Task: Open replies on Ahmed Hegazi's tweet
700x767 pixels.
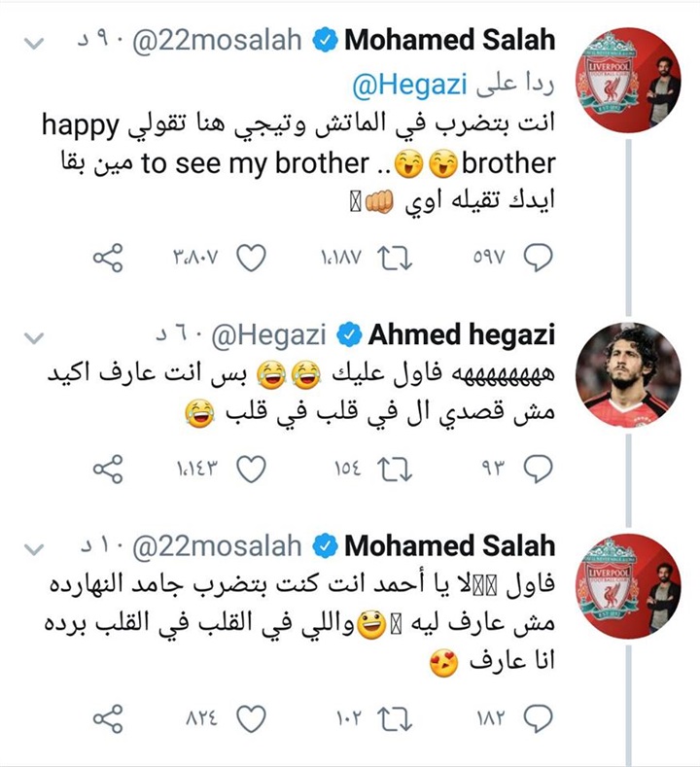Action: 538,470
